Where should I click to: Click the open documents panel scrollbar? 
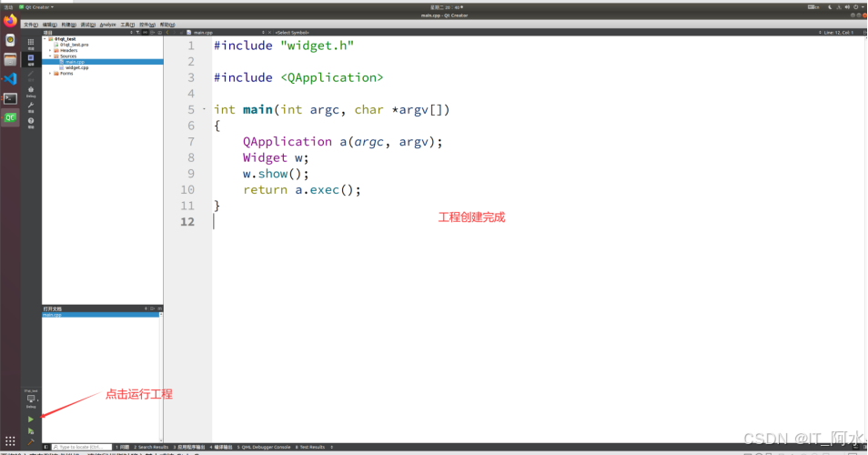[x=161, y=377]
